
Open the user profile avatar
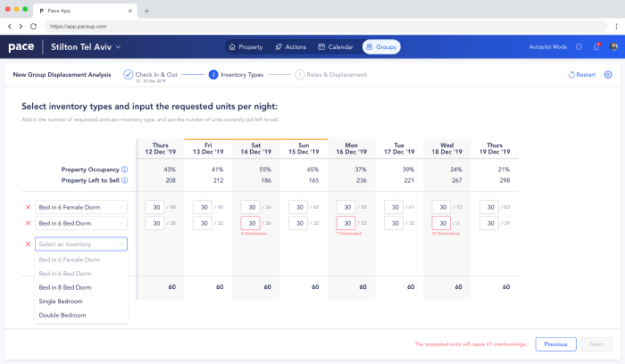[613, 46]
